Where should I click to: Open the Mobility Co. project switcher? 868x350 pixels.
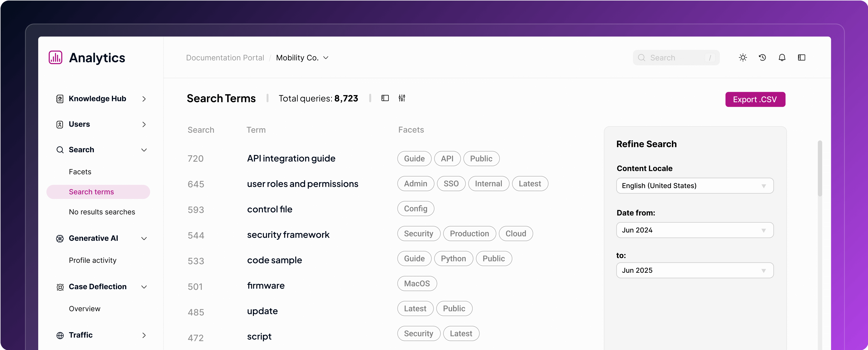coord(302,58)
